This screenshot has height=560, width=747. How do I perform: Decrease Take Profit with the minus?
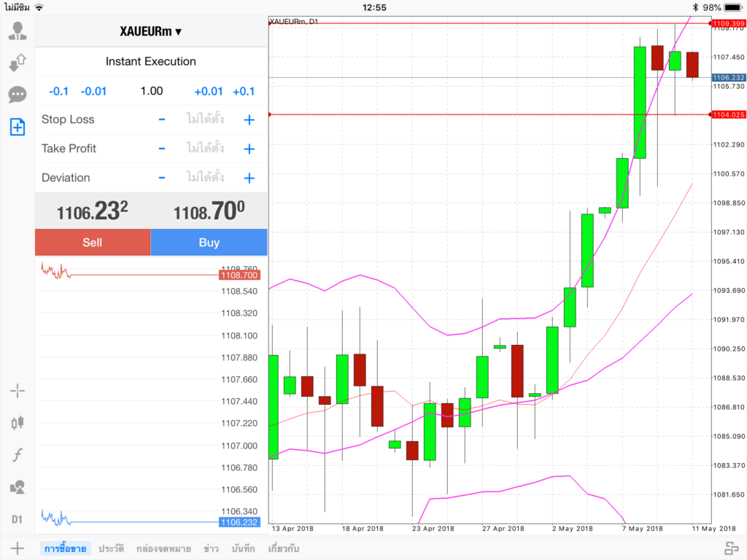(162, 149)
